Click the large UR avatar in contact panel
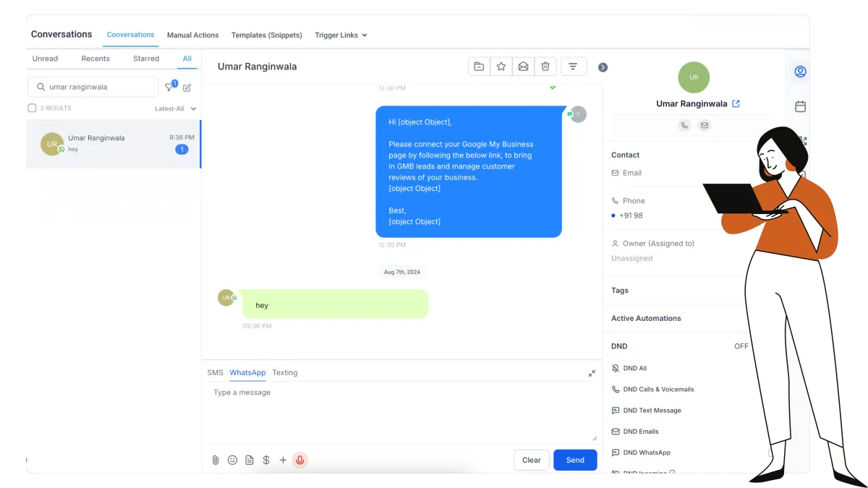 point(694,77)
